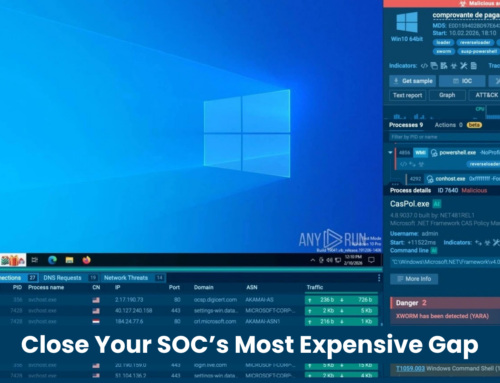Viewport: 500px width, 383px height.
Task: Click the AI badge next to CasPol.exe
Action: pos(437,204)
